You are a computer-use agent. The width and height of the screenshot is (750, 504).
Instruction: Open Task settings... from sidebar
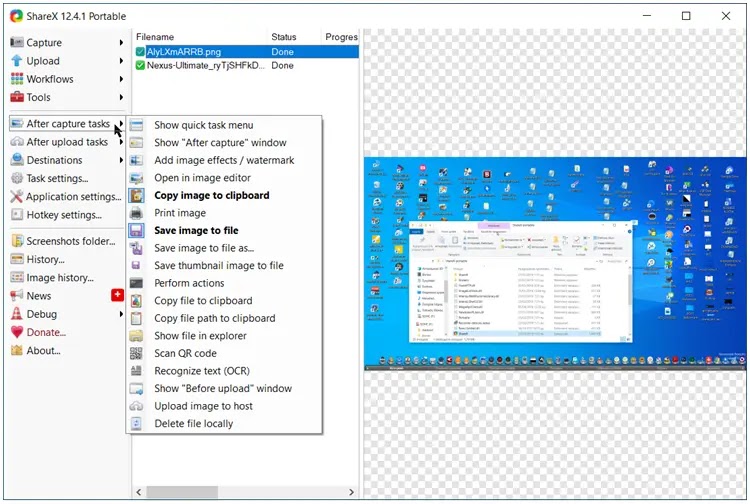coord(57,178)
